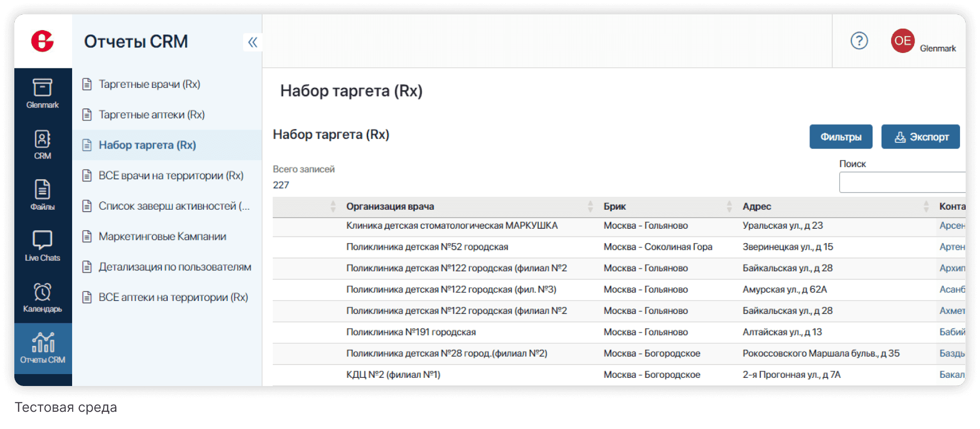Image resolution: width=980 pixels, height=429 pixels.
Task: Open Детализация по пользователям report
Action: pos(174,267)
